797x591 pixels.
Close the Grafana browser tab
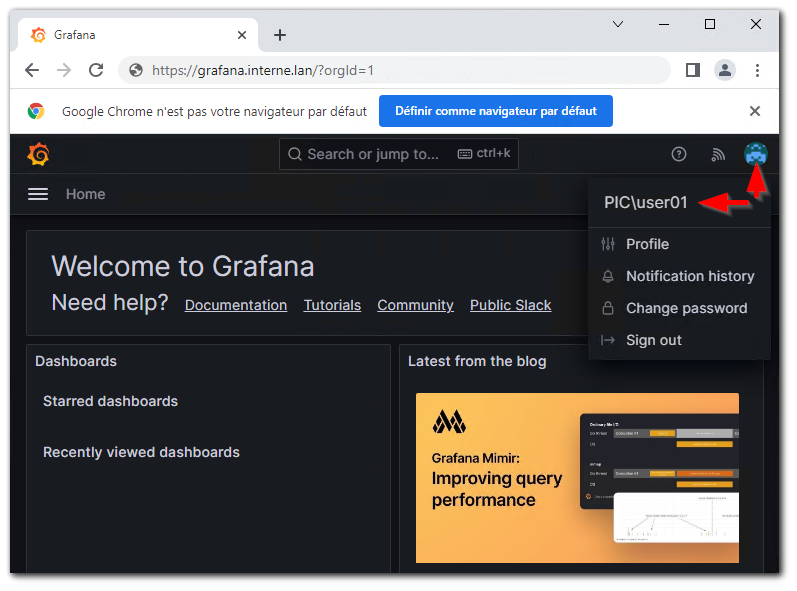click(242, 35)
